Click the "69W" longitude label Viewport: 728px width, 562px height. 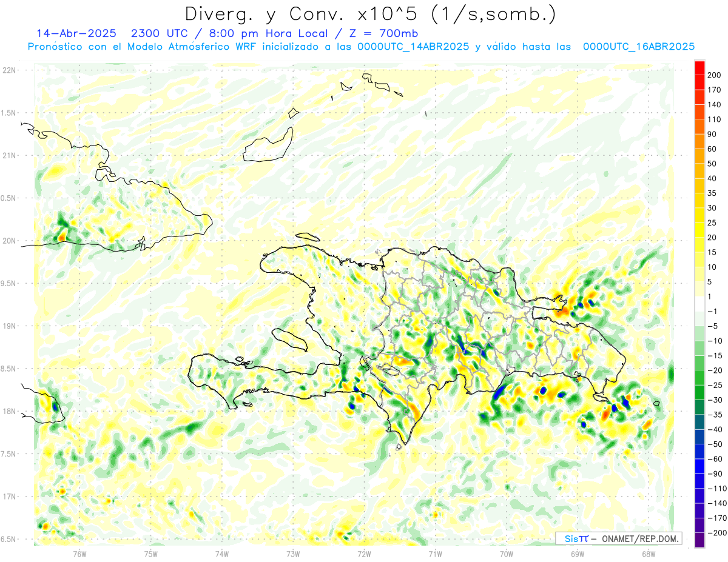(577, 554)
